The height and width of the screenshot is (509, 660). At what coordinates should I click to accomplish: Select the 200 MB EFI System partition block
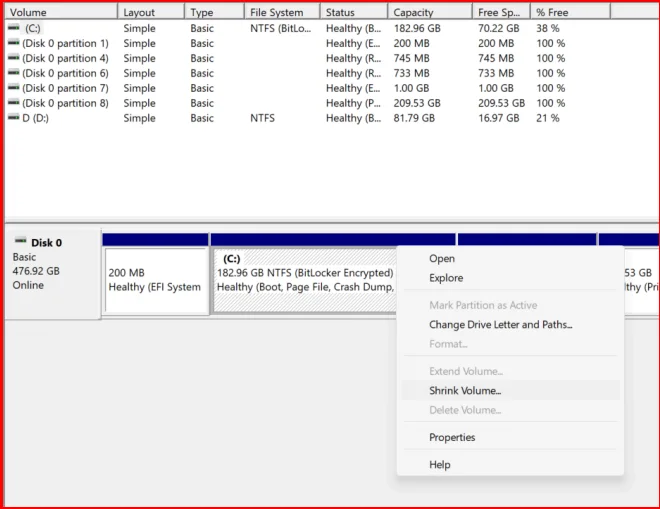[x=156, y=280]
